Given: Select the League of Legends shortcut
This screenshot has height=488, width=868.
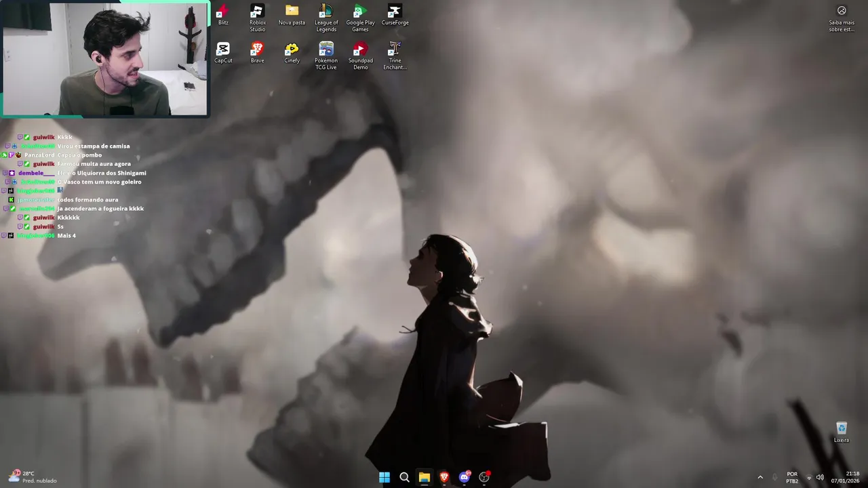Looking at the screenshot, I should [326, 18].
